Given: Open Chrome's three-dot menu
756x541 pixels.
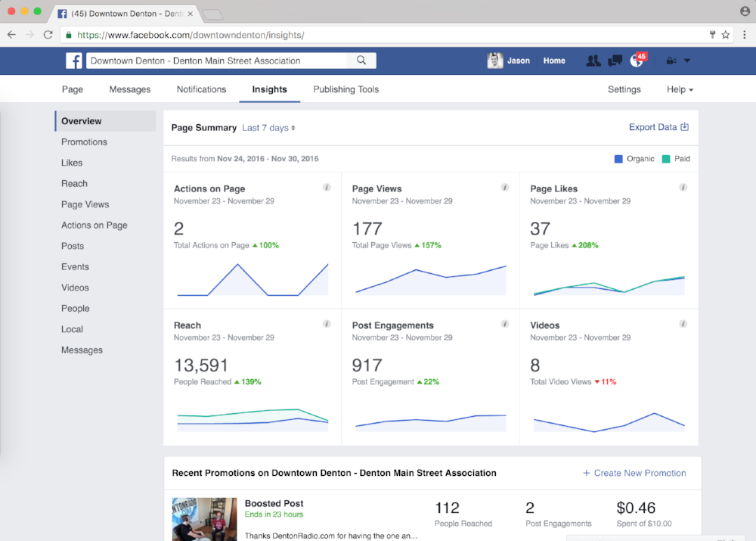Looking at the screenshot, I should [745, 35].
